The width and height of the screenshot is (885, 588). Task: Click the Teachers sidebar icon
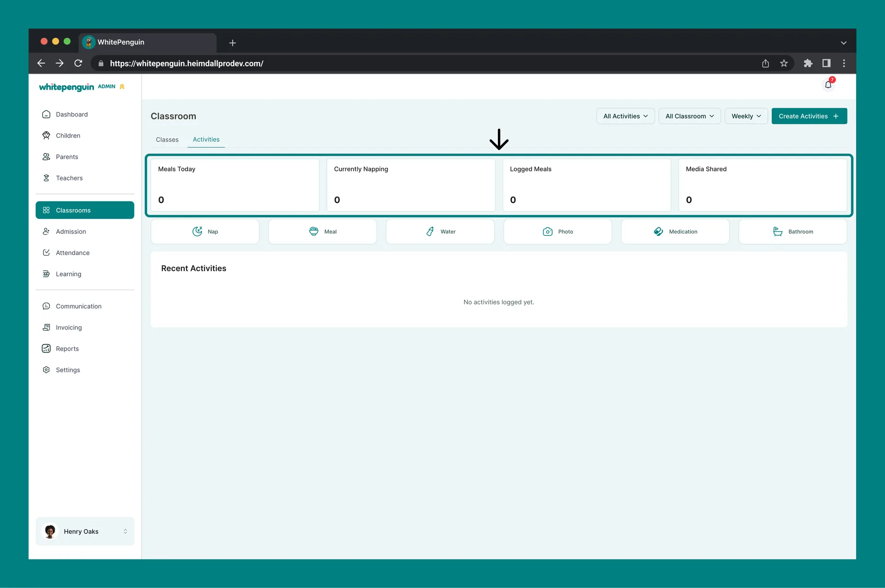point(46,178)
